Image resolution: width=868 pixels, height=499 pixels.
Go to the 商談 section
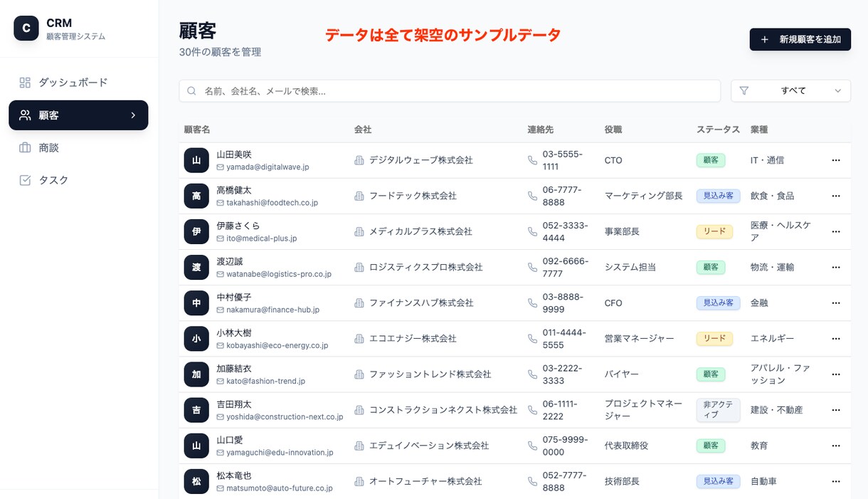pyautogui.click(x=78, y=148)
